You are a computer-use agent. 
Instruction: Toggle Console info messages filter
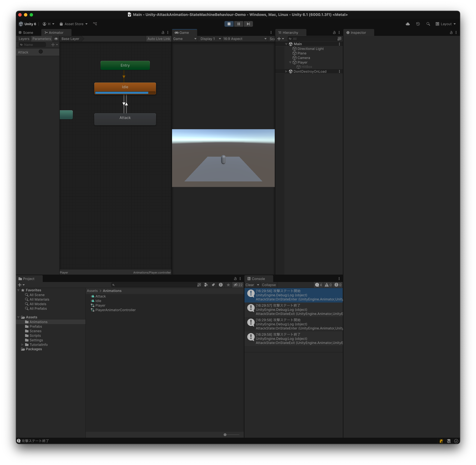(318, 285)
